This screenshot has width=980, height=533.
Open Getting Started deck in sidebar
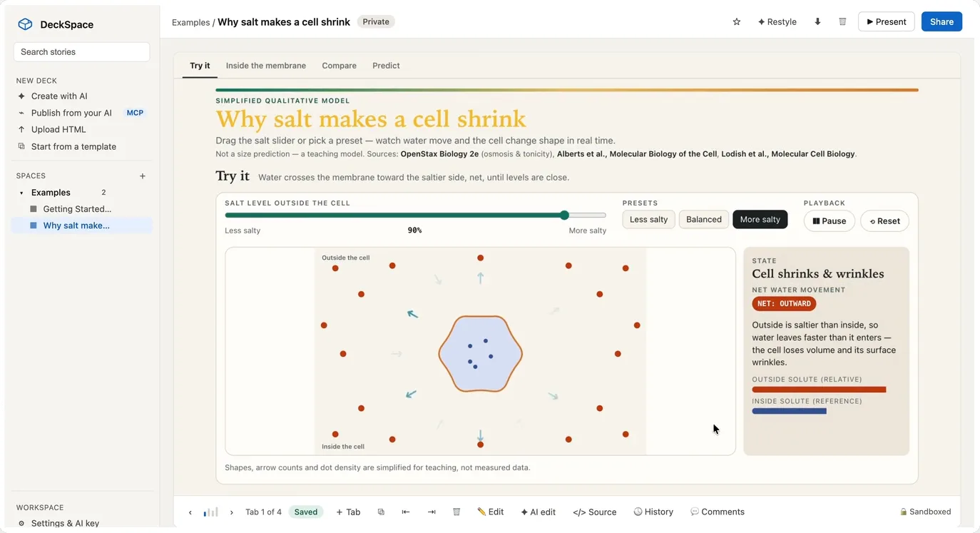pyautogui.click(x=77, y=209)
